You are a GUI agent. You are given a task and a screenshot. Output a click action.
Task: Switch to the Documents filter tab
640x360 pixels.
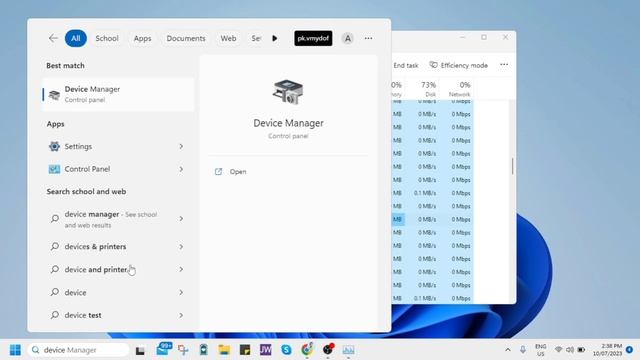[x=186, y=38]
